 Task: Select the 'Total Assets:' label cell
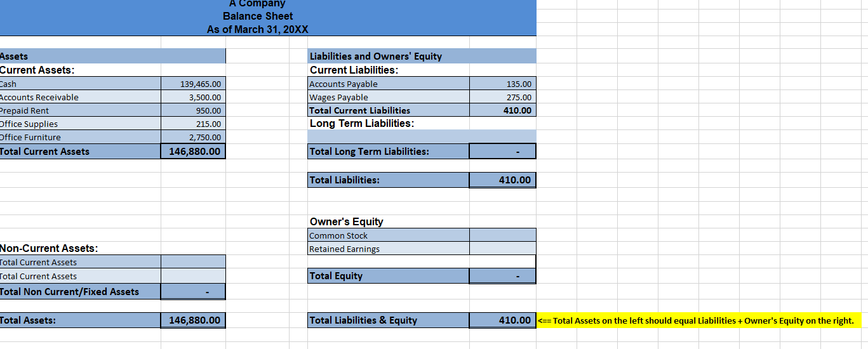tap(80, 320)
